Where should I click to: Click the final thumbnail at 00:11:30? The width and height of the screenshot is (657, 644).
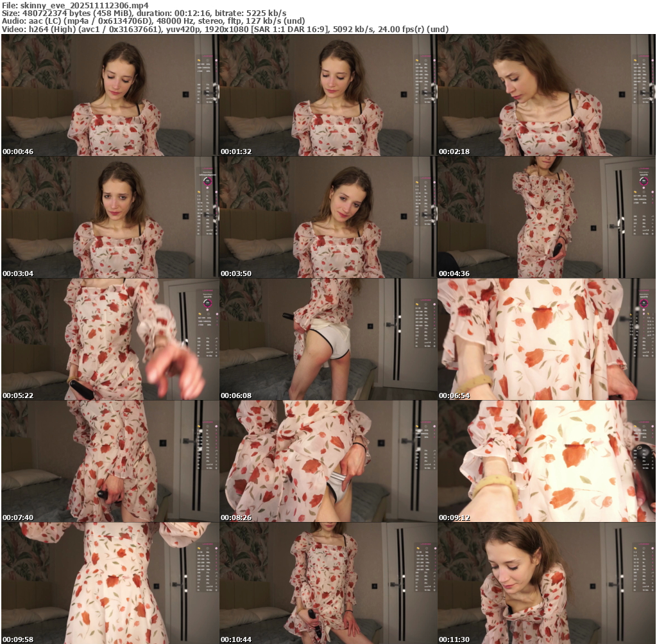pyautogui.click(x=546, y=583)
